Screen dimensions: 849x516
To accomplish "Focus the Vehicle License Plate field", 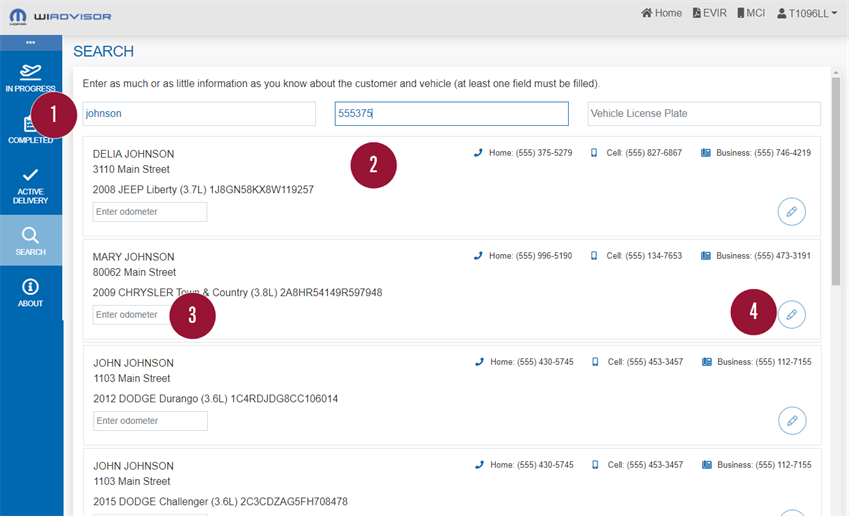I will 704,114.
